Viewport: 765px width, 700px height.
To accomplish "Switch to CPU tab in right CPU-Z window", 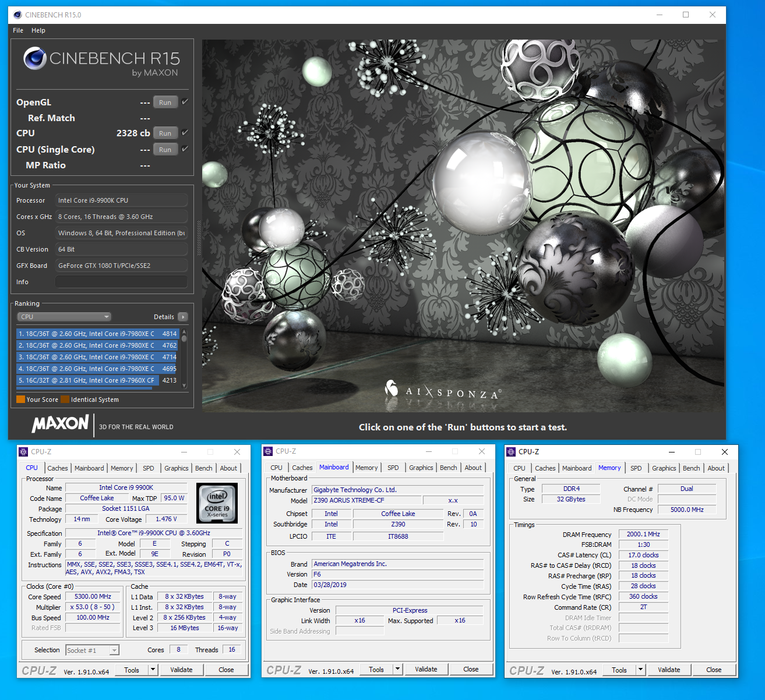I will 520,468.
